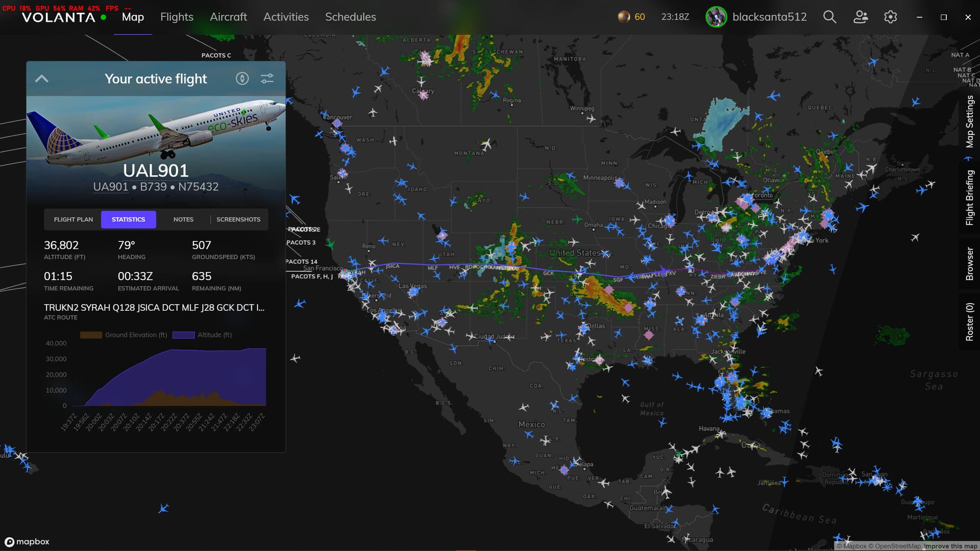Collapse the active flight panel chevron
Image resolution: width=980 pixels, height=551 pixels.
(x=41, y=79)
